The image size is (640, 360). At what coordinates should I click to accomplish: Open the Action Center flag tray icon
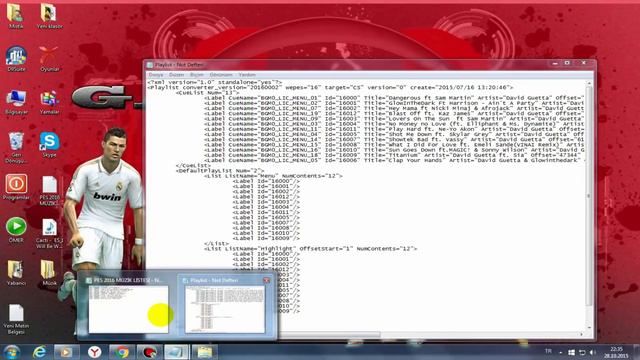[571, 352]
